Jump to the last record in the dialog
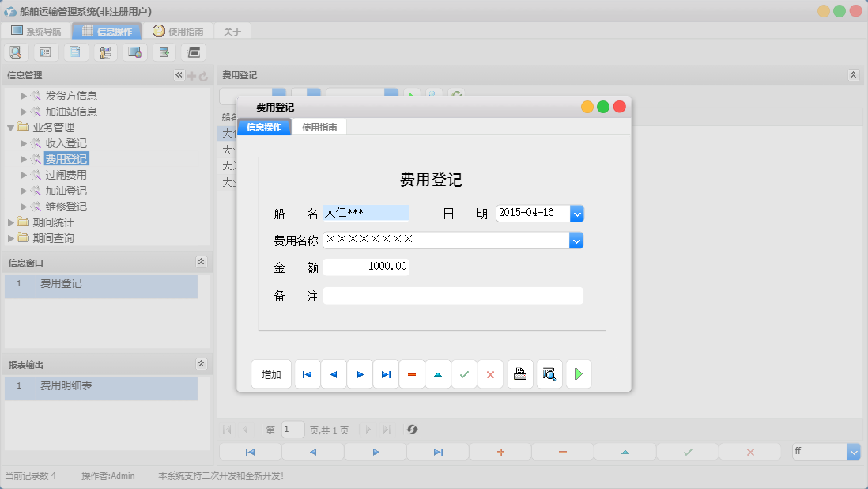Screen dimensions: 868x489 point(386,373)
